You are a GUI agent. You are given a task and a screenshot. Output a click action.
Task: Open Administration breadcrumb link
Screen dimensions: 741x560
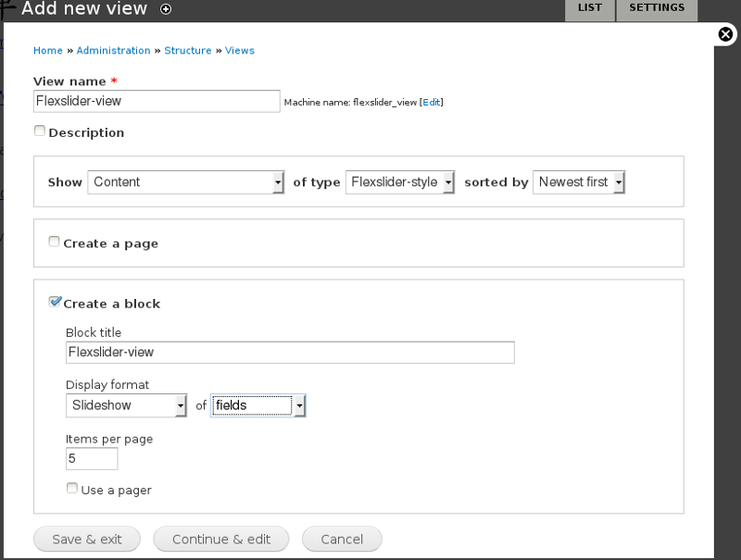(x=113, y=51)
